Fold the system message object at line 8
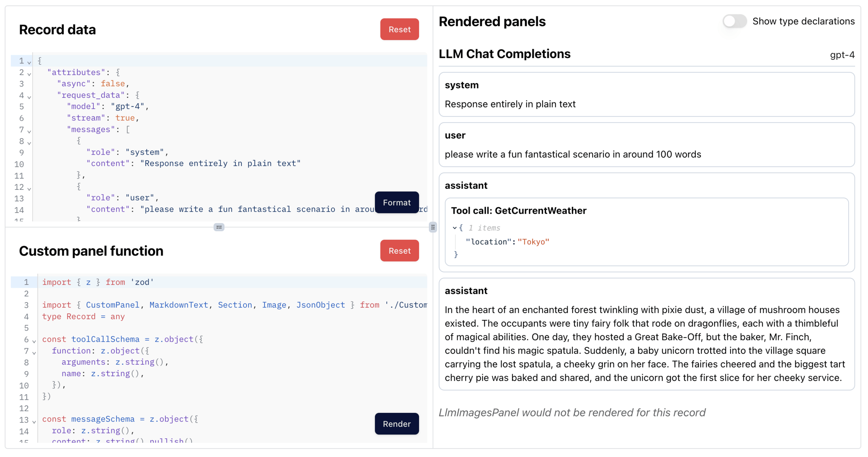Viewport: 868px width, 457px height. click(x=30, y=143)
